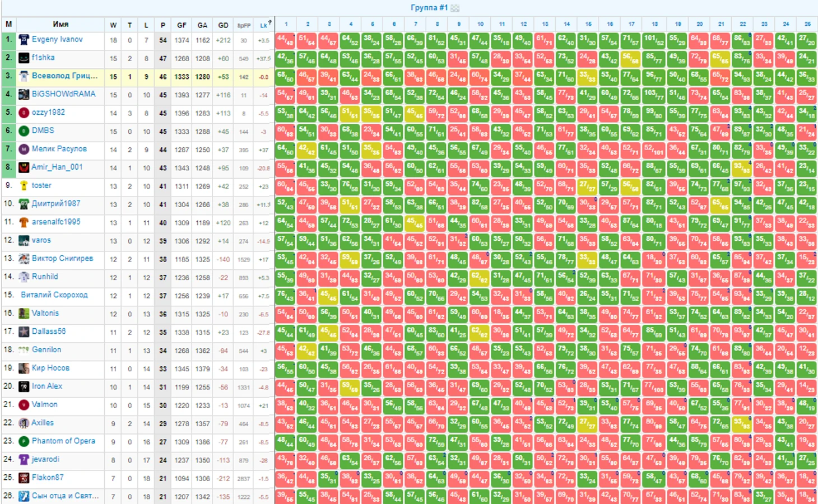The width and height of the screenshot is (818, 504).
Task: Open BiGSHOWdRAMA's profile link
Action: point(63,94)
